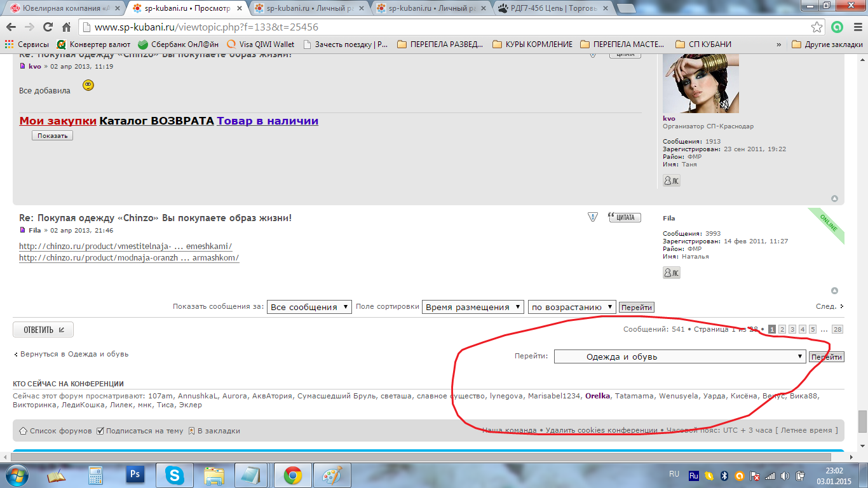Open the Время размещения sort dropdown
868x488 pixels.
473,307
